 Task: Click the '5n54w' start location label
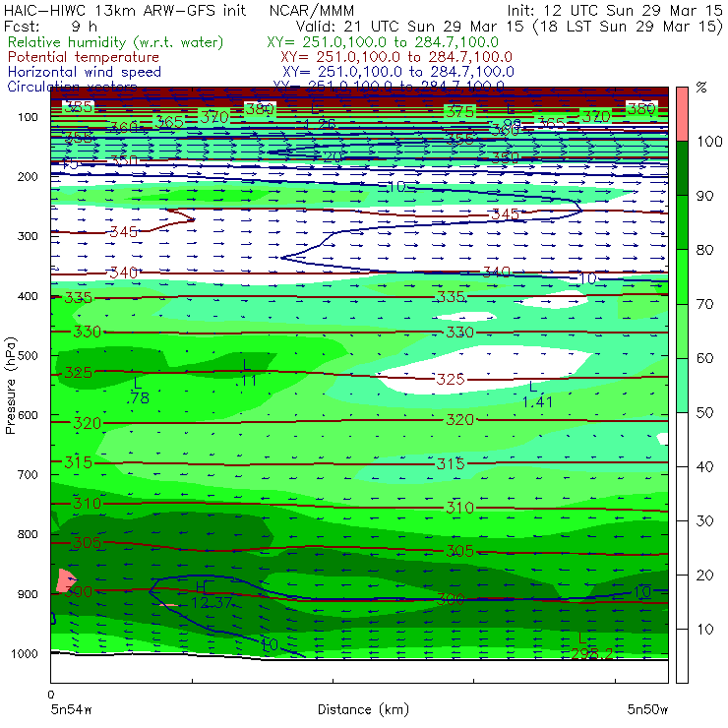click(72, 709)
